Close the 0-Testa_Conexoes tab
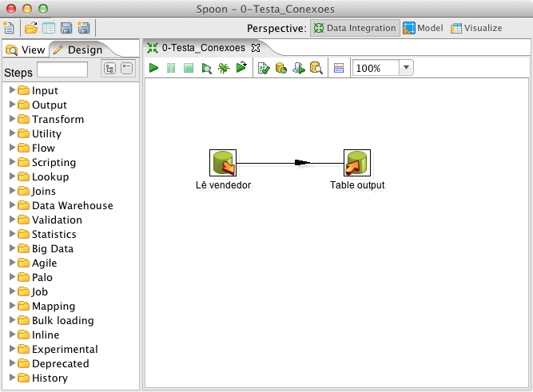The width and height of the screenshot is (533, 392). (x=256, y=48)
